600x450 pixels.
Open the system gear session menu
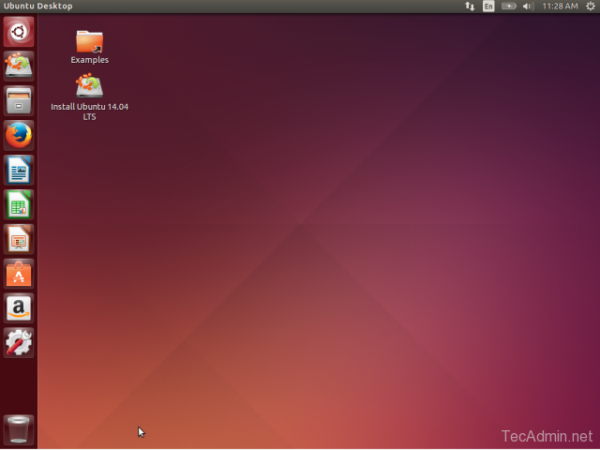589,6
